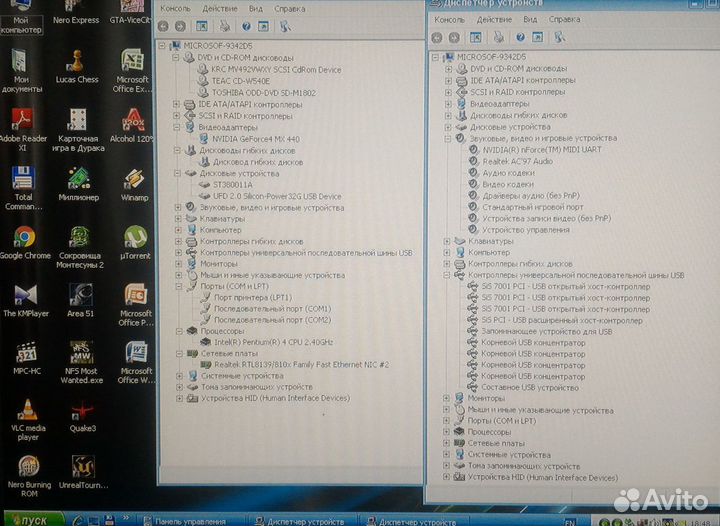Expand Видеоадаптеры node in right window
The image size is (720, 526).
coord(448,103)
